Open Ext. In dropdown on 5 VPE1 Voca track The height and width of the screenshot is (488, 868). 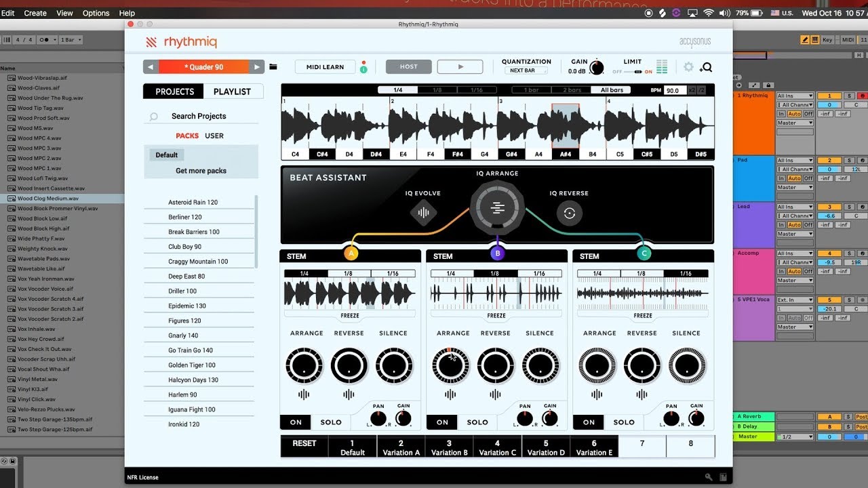pyautogui.click(x=795, y=300)
